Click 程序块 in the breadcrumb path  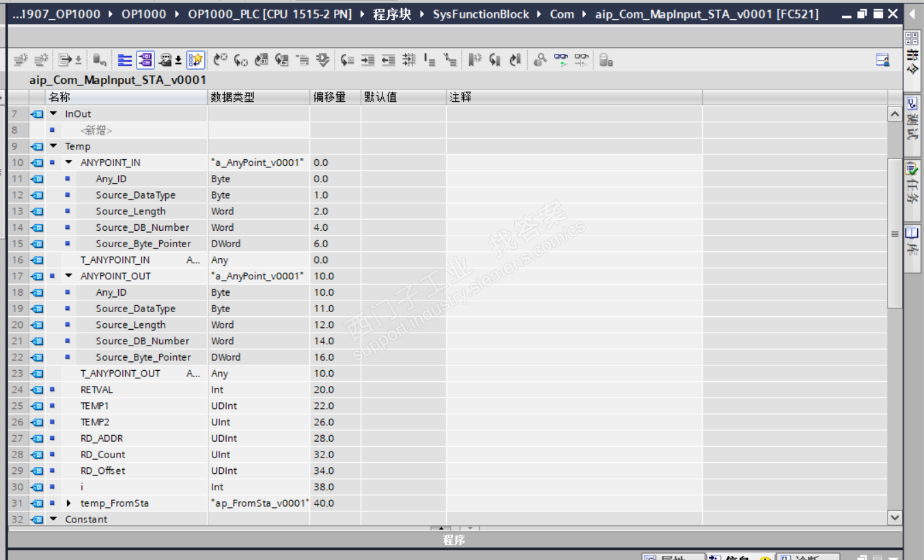392,14
